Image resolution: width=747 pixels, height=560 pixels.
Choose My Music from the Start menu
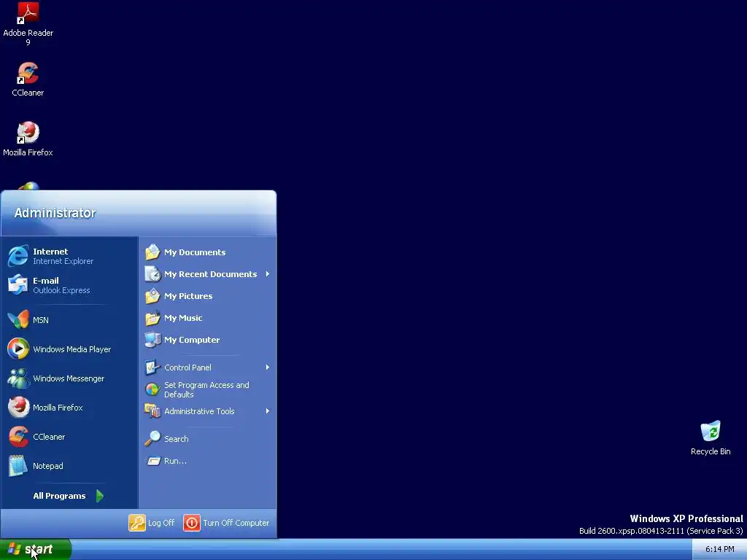(x=207, y=318)
